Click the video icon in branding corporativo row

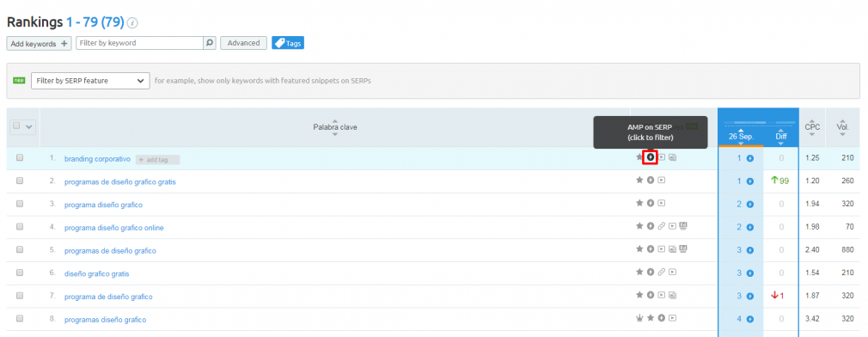pos(661,157)
